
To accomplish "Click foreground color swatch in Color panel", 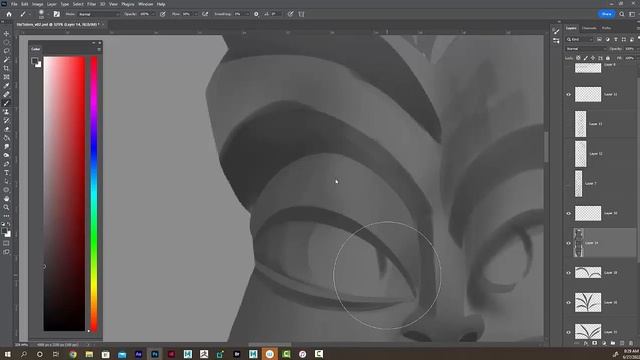I will click(35, 61).
